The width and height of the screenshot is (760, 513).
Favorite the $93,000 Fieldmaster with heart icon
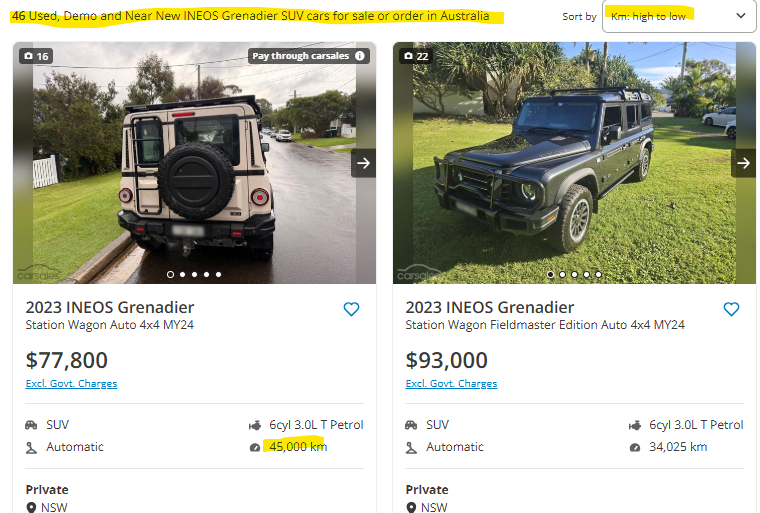pos(731,309)
